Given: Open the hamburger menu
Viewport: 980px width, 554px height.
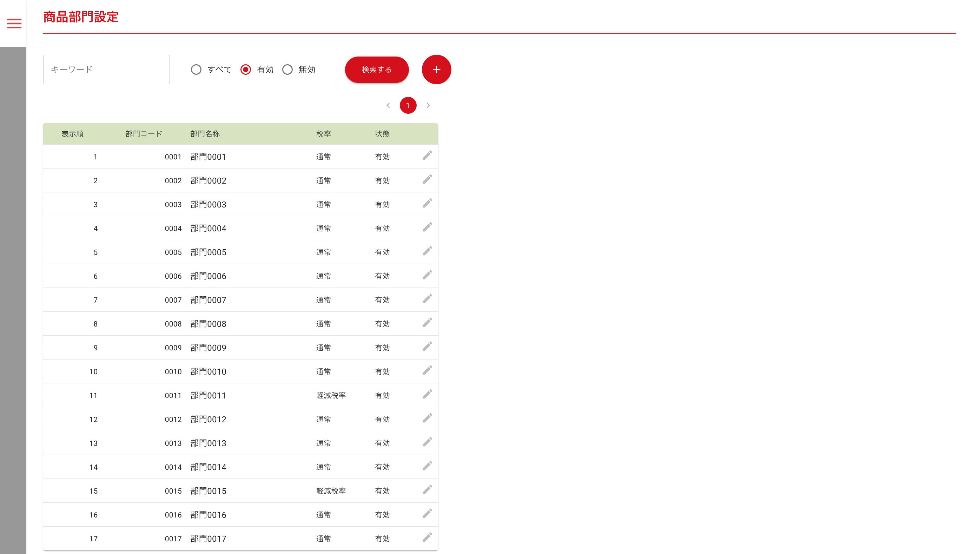Looking at the screenshot, I should [14, 24].
